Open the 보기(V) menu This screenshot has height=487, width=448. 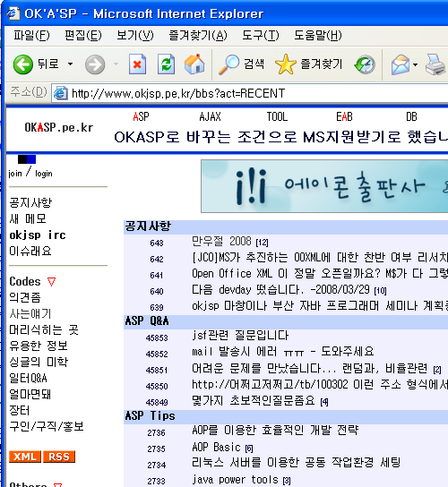(x=135, y=36)
